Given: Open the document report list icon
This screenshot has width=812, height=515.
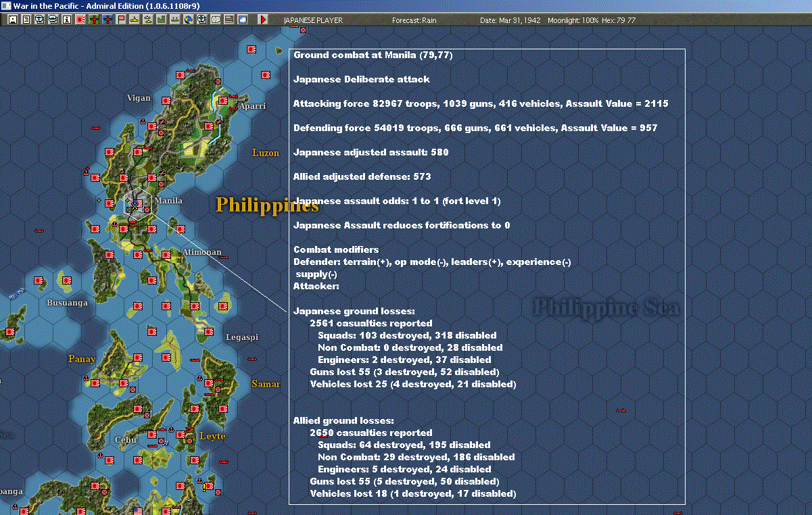Looking at the screenshot, I should tap(26, 20).
